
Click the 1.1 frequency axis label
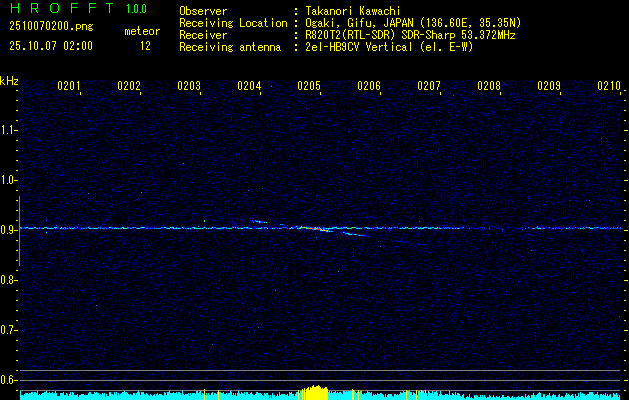tap(8, 130)
